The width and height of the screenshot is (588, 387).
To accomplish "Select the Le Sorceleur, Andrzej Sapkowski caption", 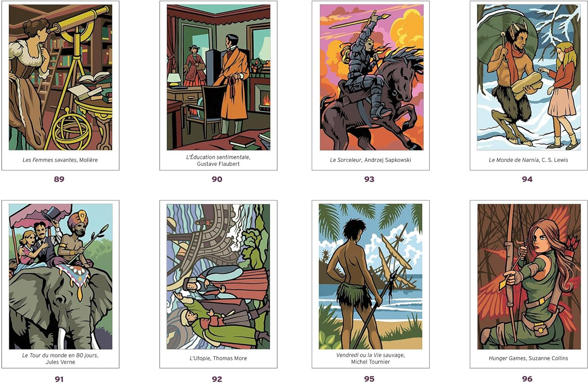I will (370, 160).
